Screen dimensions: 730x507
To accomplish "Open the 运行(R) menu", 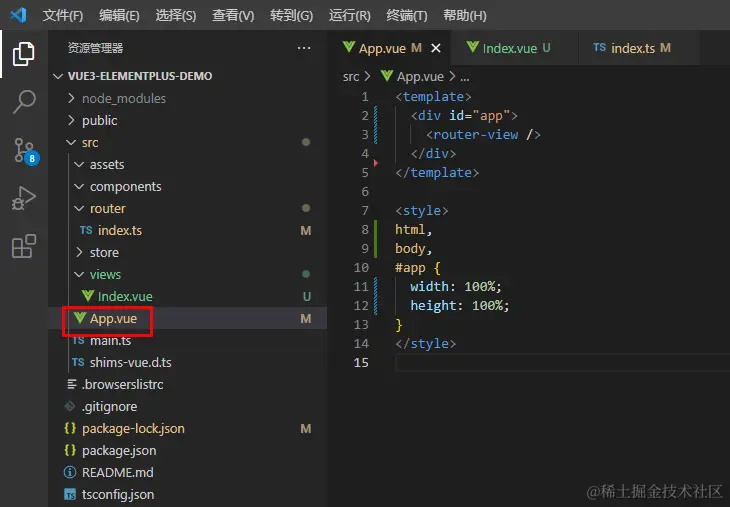I will point(350,15).
